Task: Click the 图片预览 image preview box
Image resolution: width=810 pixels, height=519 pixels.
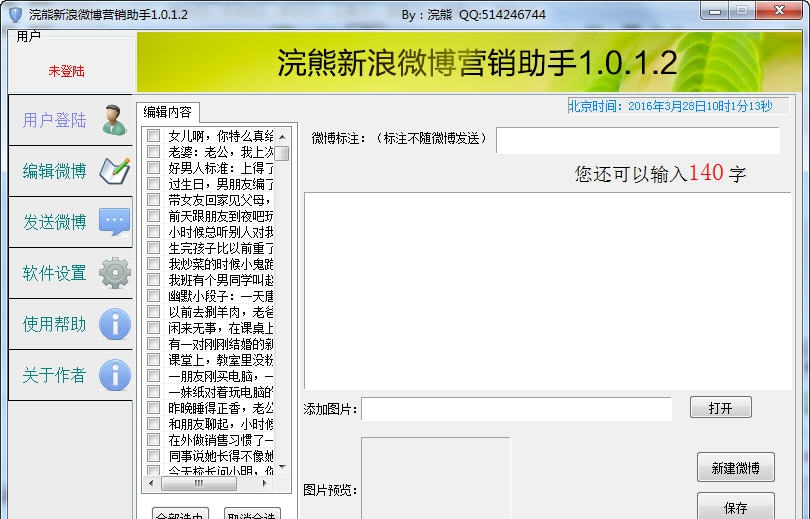Action: [435, 478]
